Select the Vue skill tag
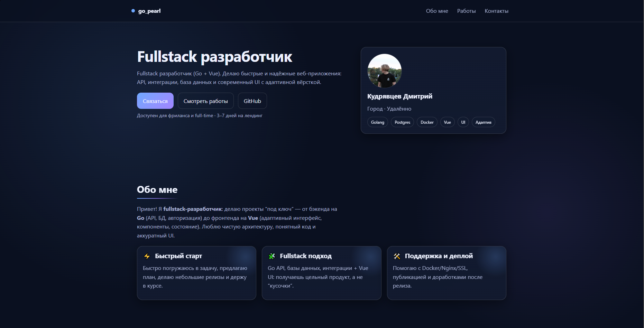This screenshot has height=328, width=644. [x=448, y=122]
